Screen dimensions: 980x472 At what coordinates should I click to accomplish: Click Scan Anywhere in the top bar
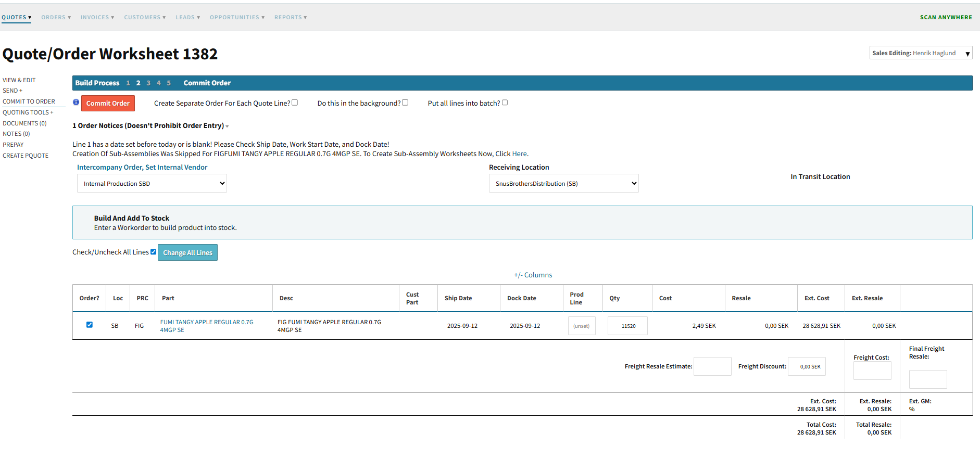[x=946, y=18]
